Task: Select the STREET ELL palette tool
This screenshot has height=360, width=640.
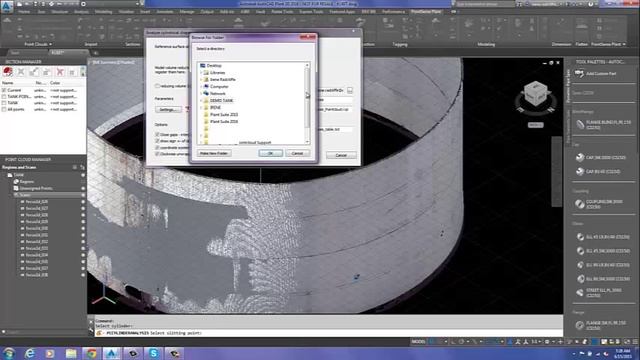Action: tap(599, 293)
